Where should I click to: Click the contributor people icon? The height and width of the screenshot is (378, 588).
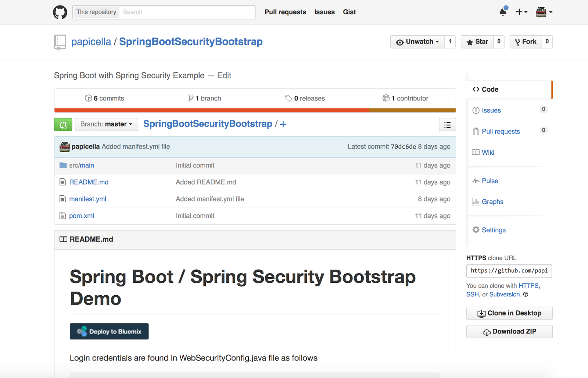(386, 98)
